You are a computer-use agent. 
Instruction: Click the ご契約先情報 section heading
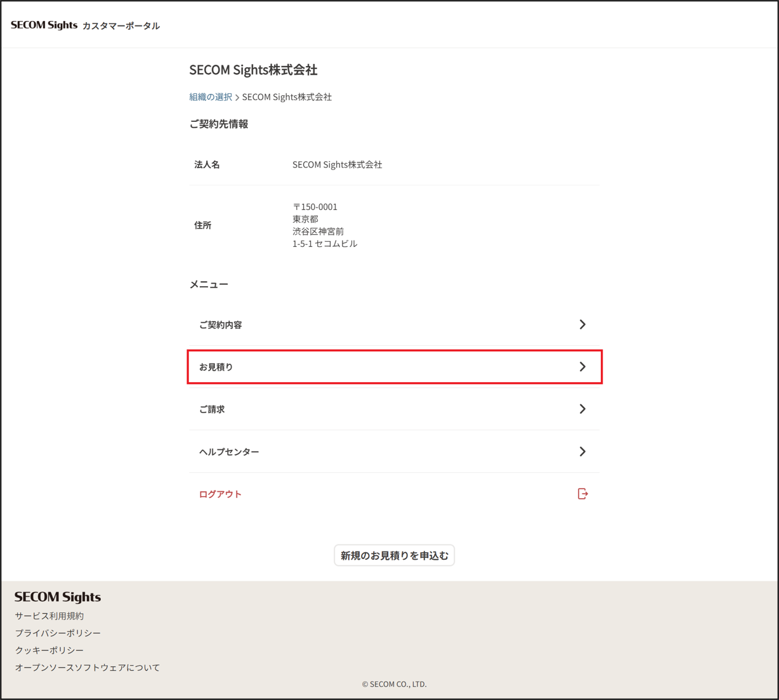pyautogui.click(x=218, y=124)
